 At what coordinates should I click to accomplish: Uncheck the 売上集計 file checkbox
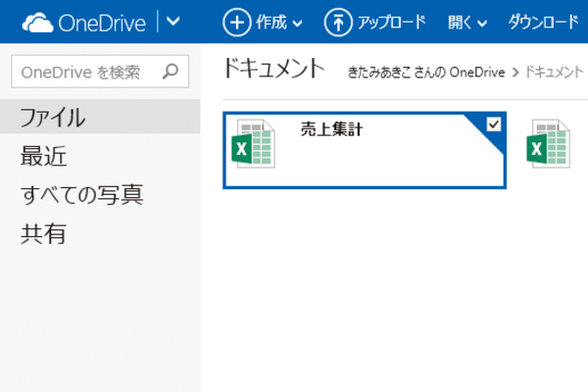coord(494,123)
